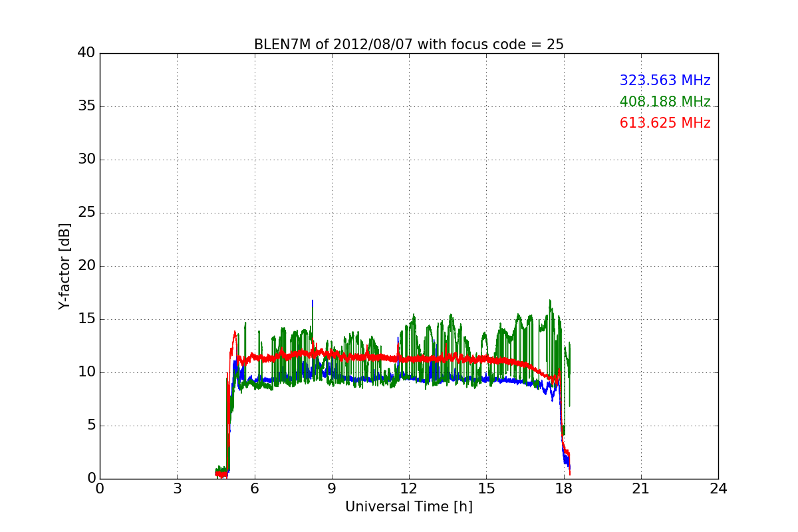This screenshot has width=798, height=532.
Task: Click y-axis tick label 35
Action: [86, 106]
